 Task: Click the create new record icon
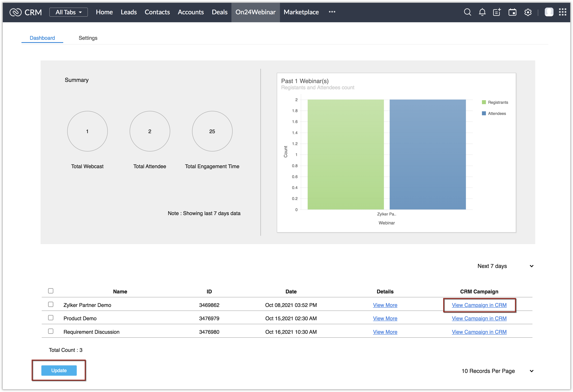pos(497,12)
